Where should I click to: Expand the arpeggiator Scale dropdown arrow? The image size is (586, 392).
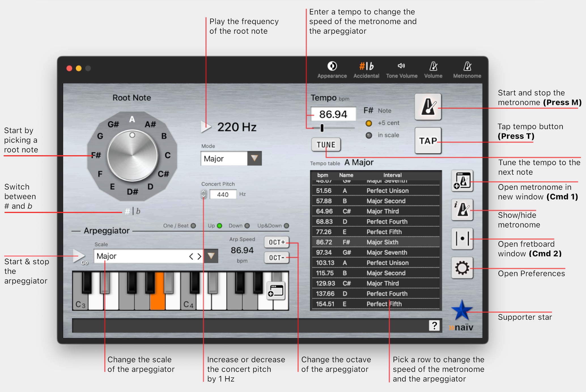click(211, 256)
